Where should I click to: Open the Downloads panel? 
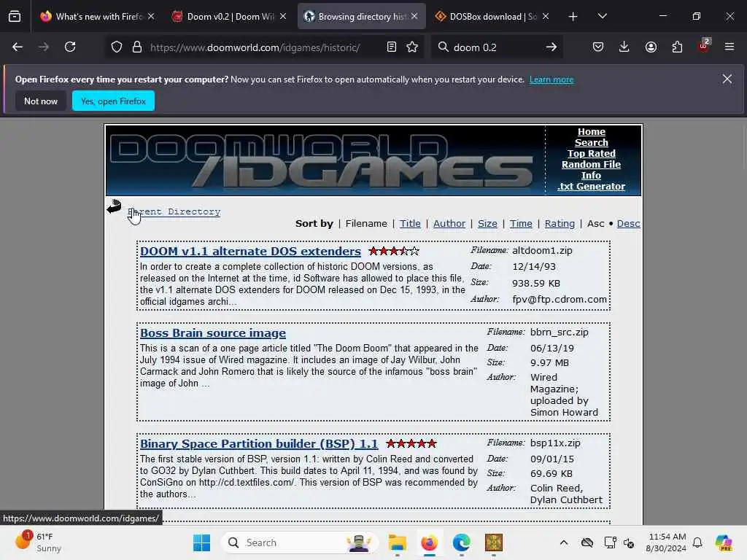(x=624, y=47)
